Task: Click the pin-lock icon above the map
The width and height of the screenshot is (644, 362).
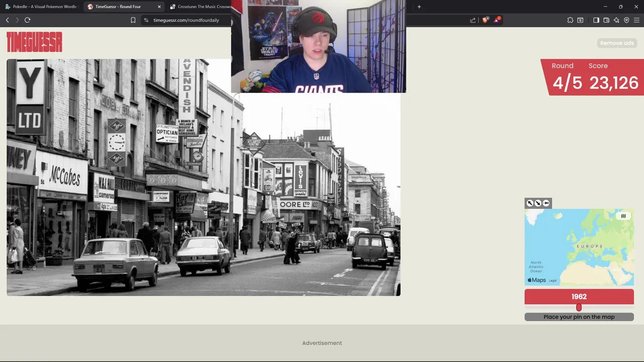Action: tap(546, 203)
